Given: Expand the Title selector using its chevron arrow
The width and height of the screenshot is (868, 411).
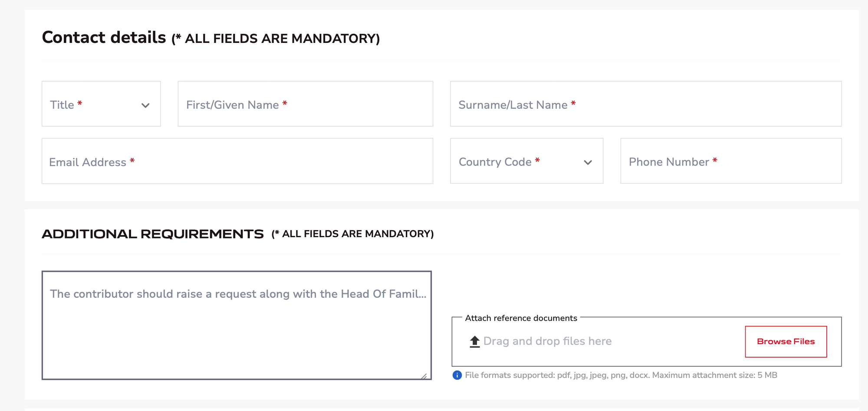Looking at the screenshot, I should pos(146,105).
